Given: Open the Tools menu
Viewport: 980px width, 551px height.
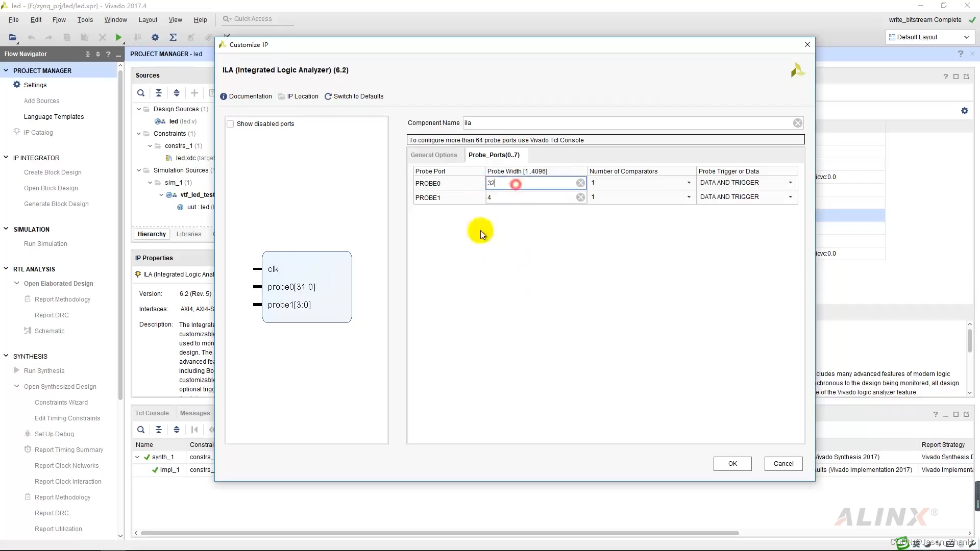Looking at the screenshot, I should 85,20.
